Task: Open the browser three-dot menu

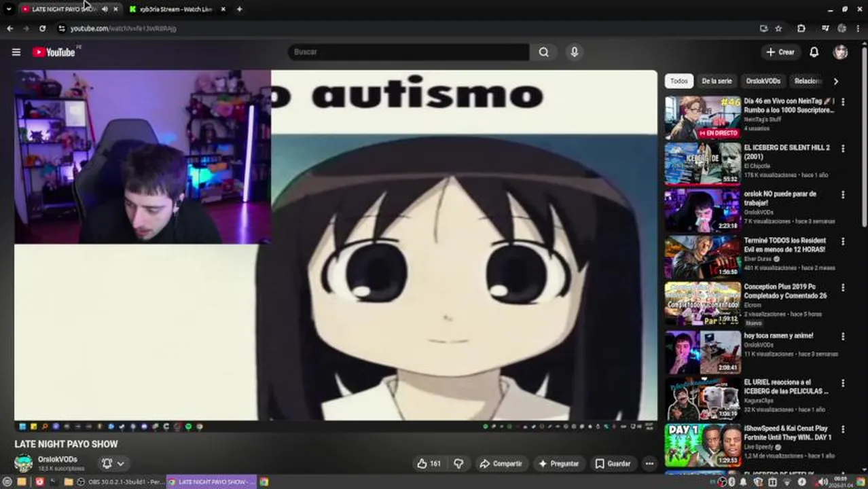Action: pyautogui.click(x=858, y=29)
